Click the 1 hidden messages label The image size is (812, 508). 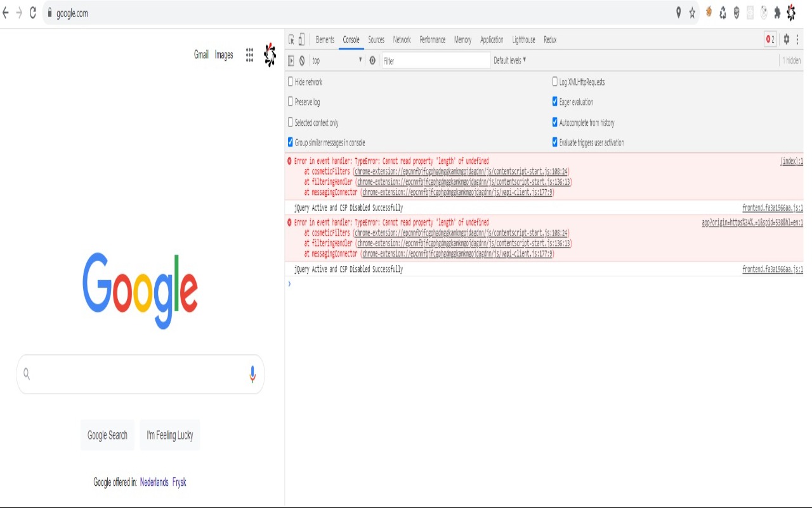791,61
